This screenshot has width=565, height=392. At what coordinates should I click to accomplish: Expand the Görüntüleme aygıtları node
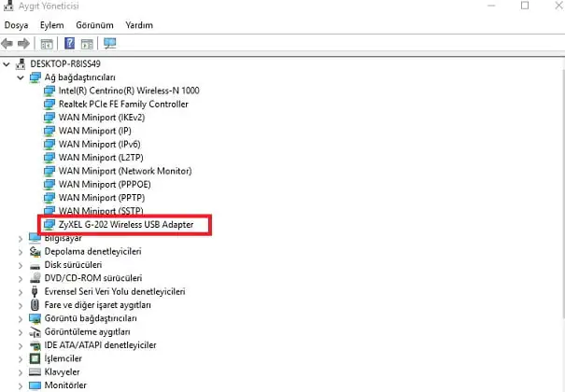tap(21, 332)
